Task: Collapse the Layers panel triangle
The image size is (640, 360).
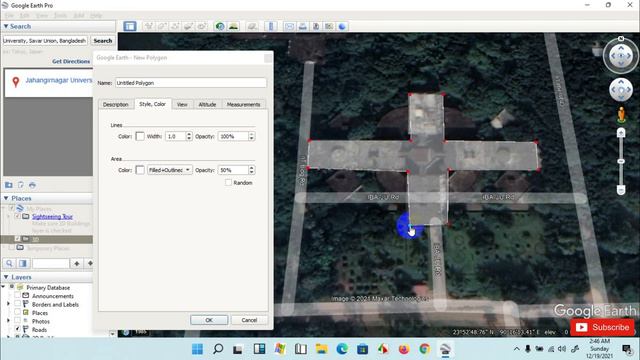Action: (x=6, y=277)
